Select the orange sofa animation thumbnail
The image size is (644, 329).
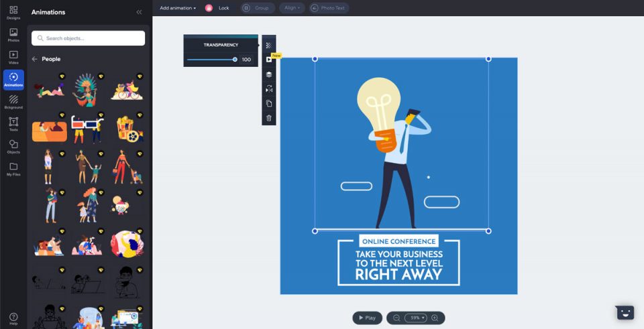49,131
